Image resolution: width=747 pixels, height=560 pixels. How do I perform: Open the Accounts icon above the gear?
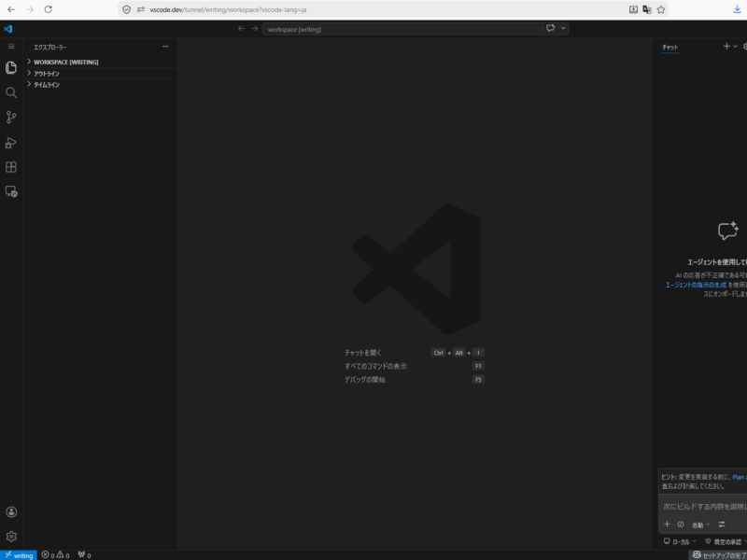(11, 511)
